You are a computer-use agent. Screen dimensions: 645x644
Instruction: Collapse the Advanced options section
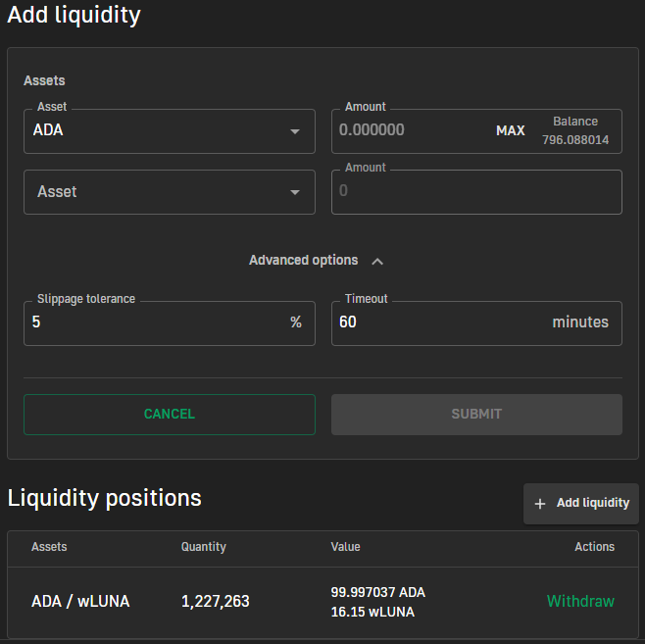[316, 261]
